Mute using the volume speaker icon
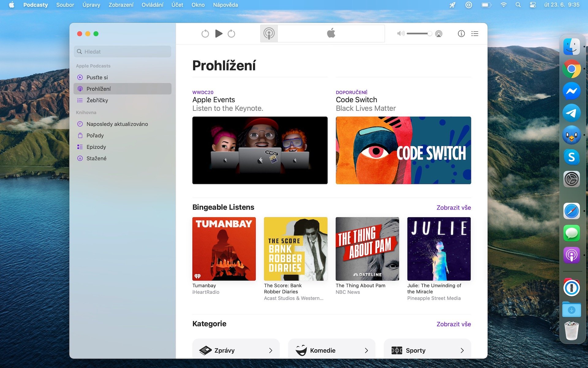This screenshot has height=368, width=588. point(401,33)
